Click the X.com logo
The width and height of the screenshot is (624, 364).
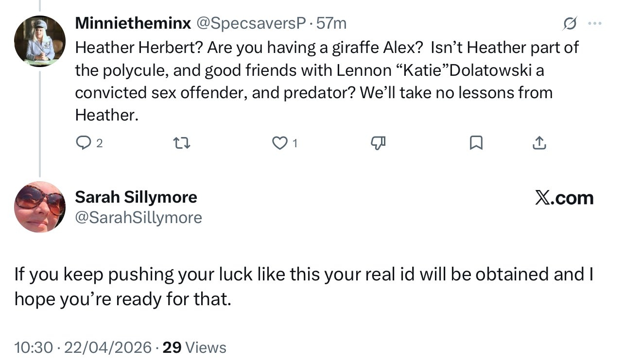pos(564,198)
